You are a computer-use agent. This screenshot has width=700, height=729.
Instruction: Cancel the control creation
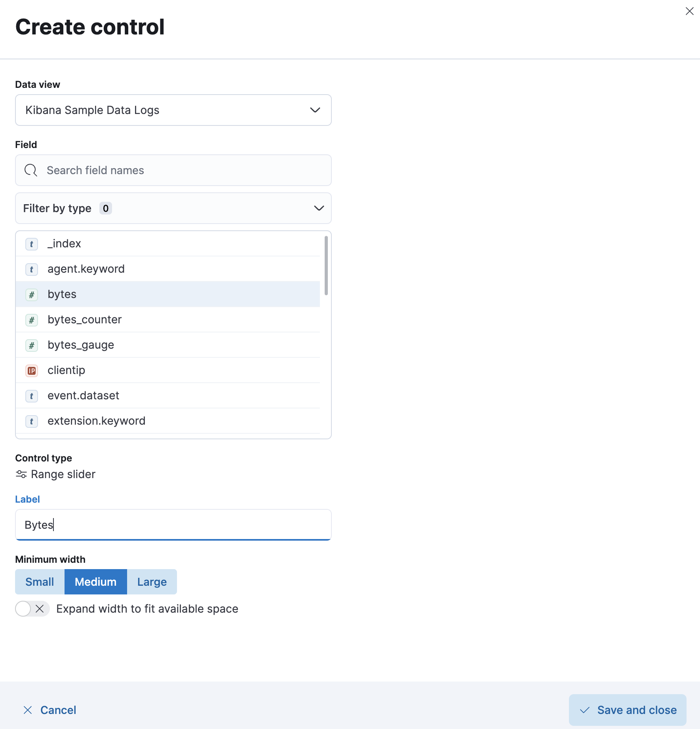point(49,710)
